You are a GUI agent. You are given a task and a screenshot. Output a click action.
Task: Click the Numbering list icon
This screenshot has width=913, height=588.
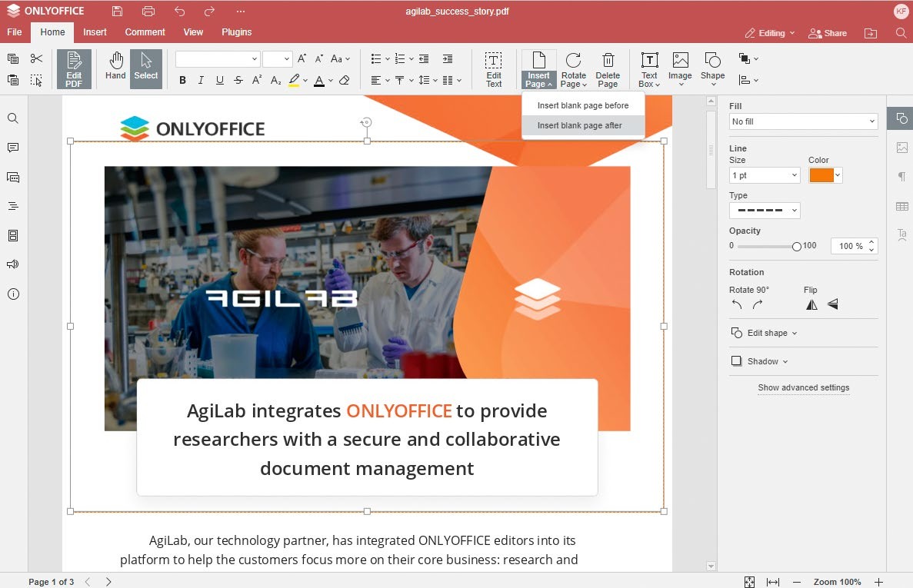[x=400, y=58]
